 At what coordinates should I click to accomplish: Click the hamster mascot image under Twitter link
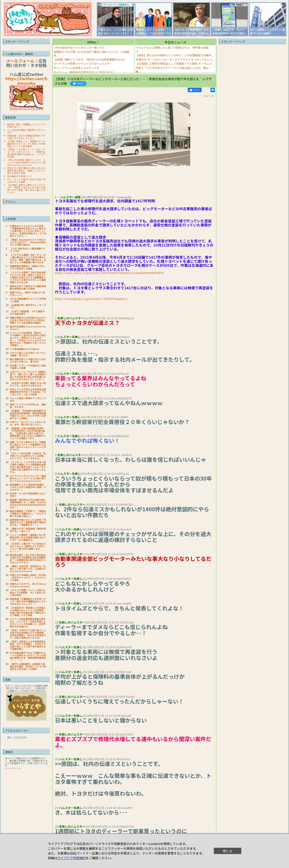pyautogui.click(x=26, y=98)
